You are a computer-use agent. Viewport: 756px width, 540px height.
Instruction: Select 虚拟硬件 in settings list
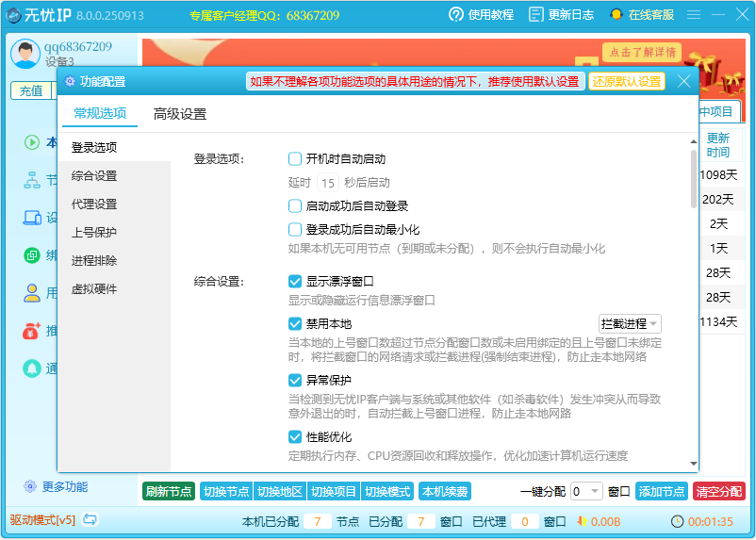coord(114,289)
